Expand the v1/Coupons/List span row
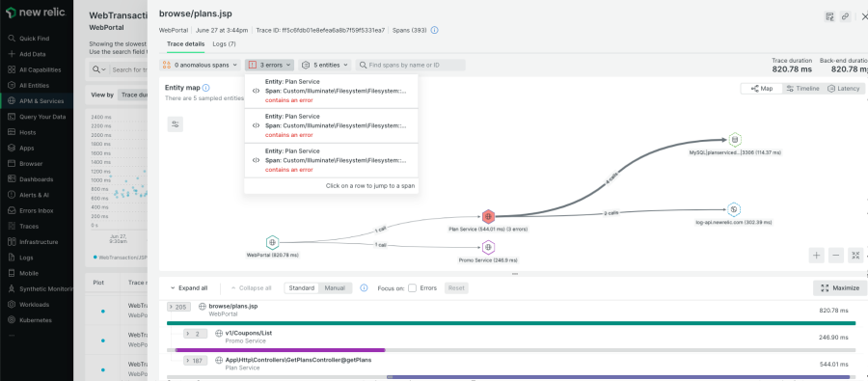The image size is (868, 381). click(195, 334)
